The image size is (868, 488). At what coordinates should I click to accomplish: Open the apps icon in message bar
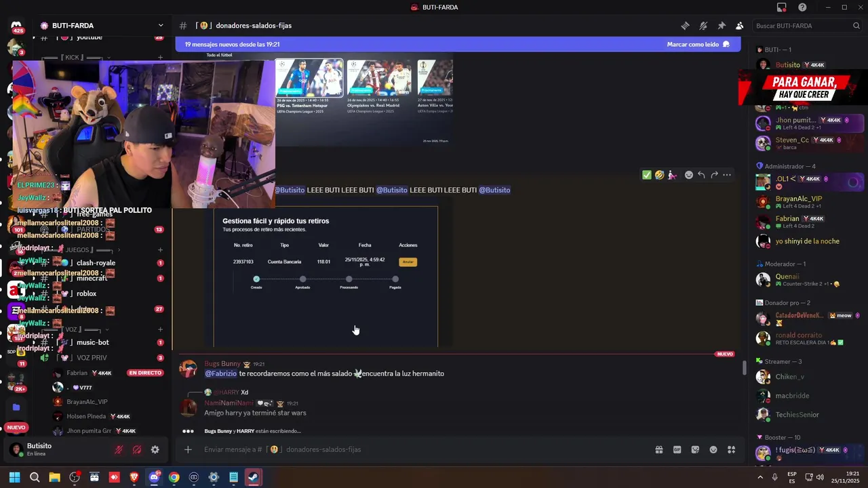tap(732, 449)
